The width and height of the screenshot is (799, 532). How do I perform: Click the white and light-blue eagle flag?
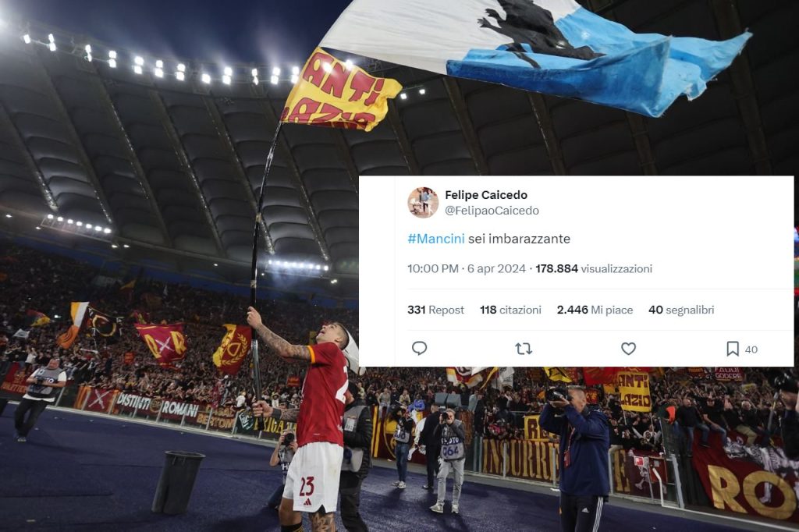click(x=535, y=51)
